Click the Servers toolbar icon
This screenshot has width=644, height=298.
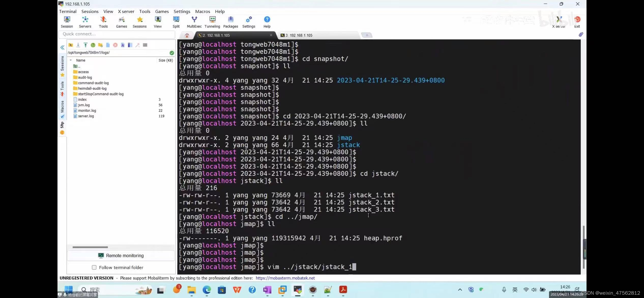[x=85, y=22]
